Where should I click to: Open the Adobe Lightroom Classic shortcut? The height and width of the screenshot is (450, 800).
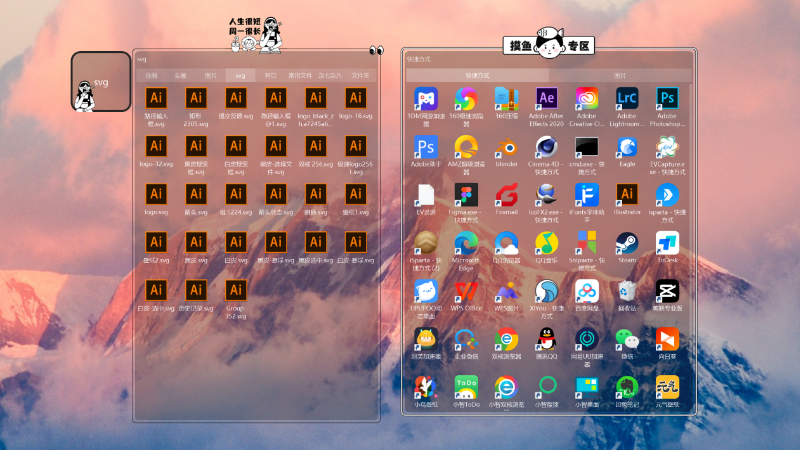coord(627,99)
